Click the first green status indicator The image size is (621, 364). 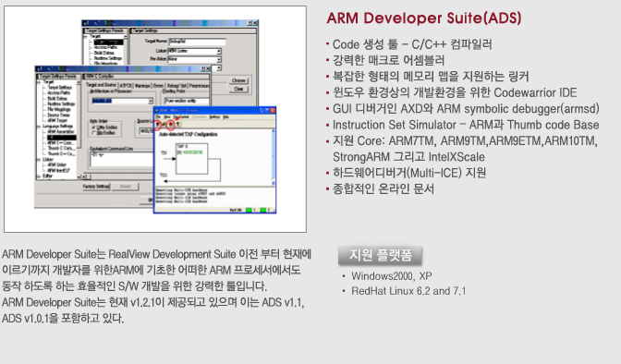point(249,210)
